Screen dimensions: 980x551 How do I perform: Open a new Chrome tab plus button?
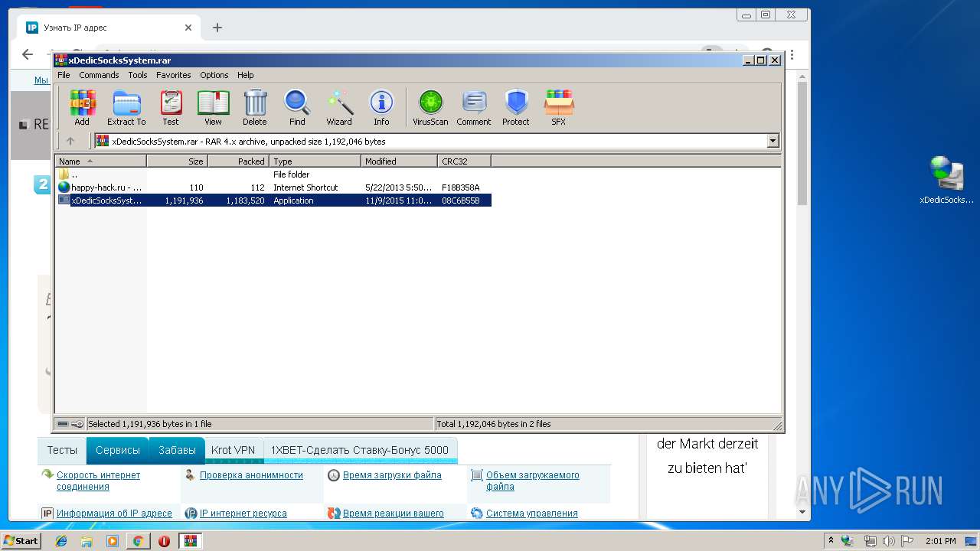(x=217, y=28)
